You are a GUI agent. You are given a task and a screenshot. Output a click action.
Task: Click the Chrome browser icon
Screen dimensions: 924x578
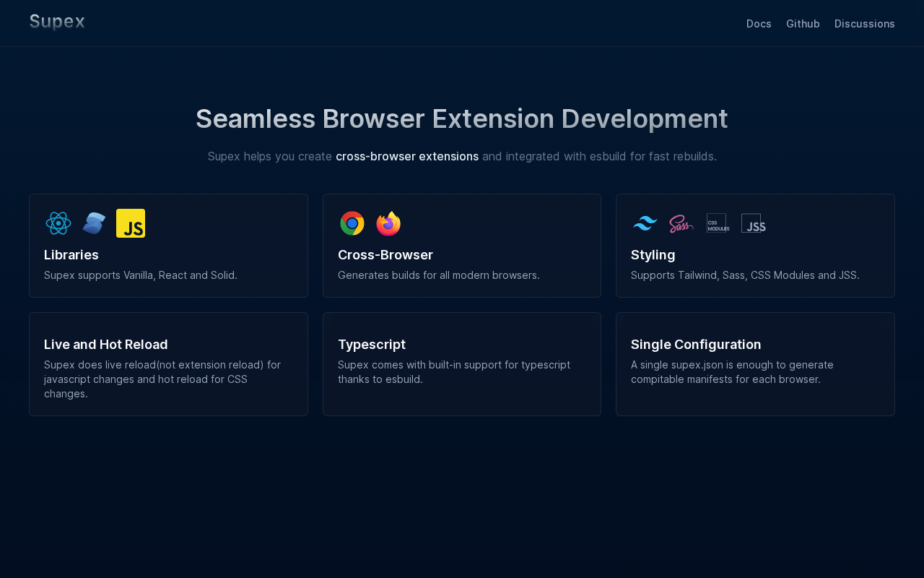[352, 223]
